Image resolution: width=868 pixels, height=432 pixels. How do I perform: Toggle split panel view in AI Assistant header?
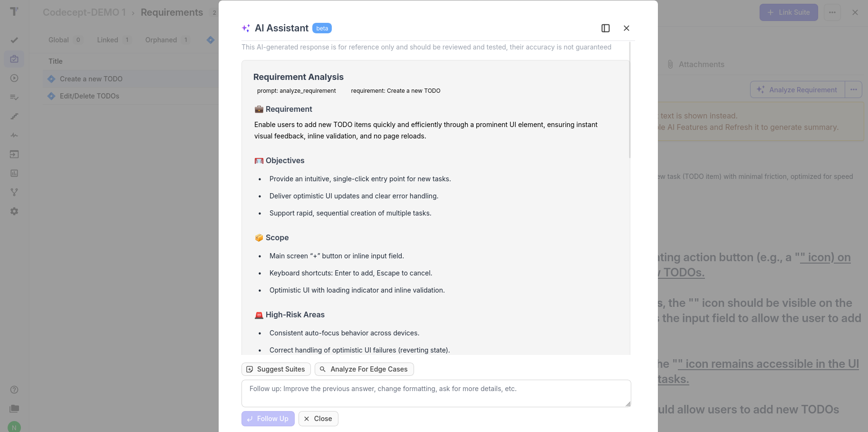606,28
